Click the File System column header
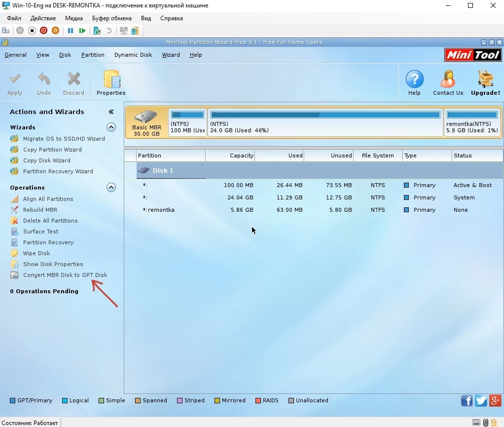 point(378,155)
